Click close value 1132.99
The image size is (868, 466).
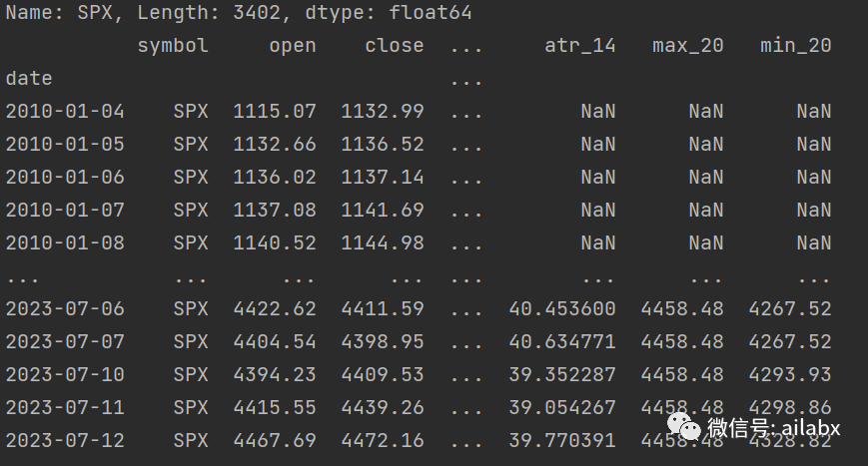click(x=383, y=112)
